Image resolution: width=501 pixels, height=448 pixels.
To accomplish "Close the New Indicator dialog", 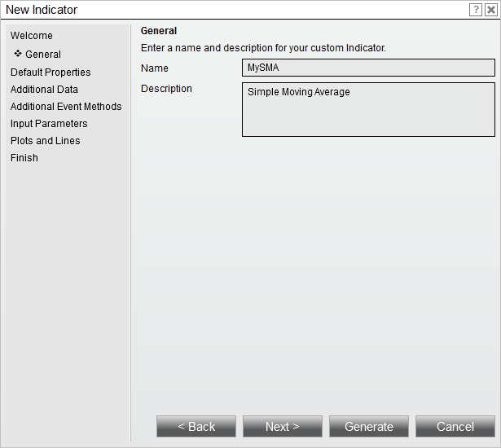I will (x=490, y=10).
